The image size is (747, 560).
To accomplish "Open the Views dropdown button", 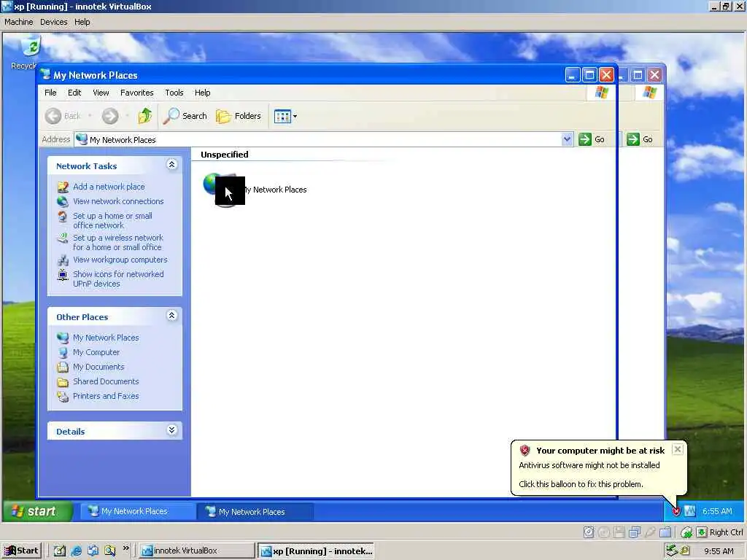I will tap(285, 116).
